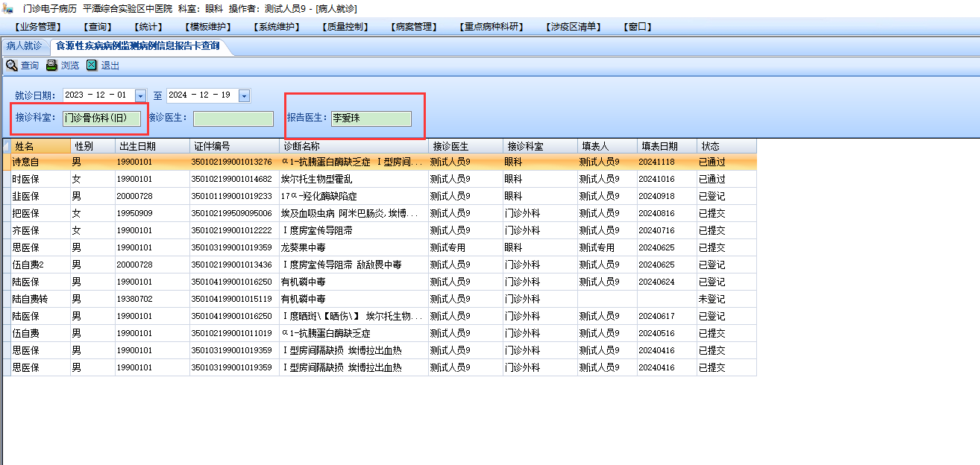The image size is (980, 465).
Task: Click the 浏览 printer toolbar icon
Action: tap(51, 66)
